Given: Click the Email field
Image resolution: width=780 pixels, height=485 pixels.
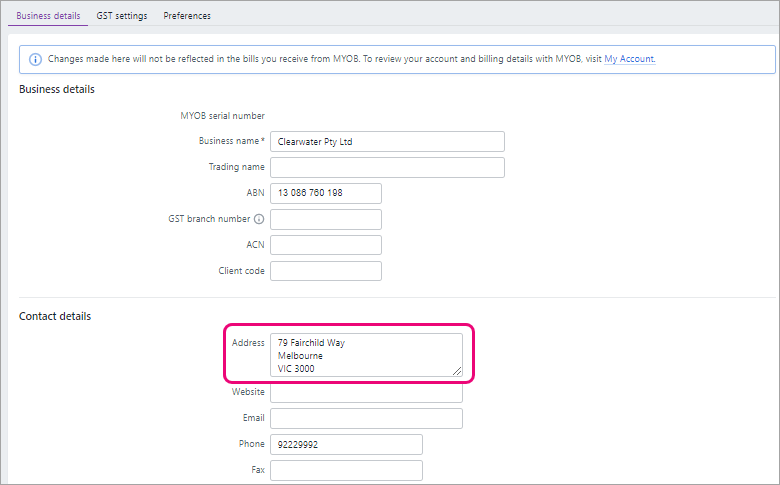Looking at the screenshot, I should (x=367, y=418).
